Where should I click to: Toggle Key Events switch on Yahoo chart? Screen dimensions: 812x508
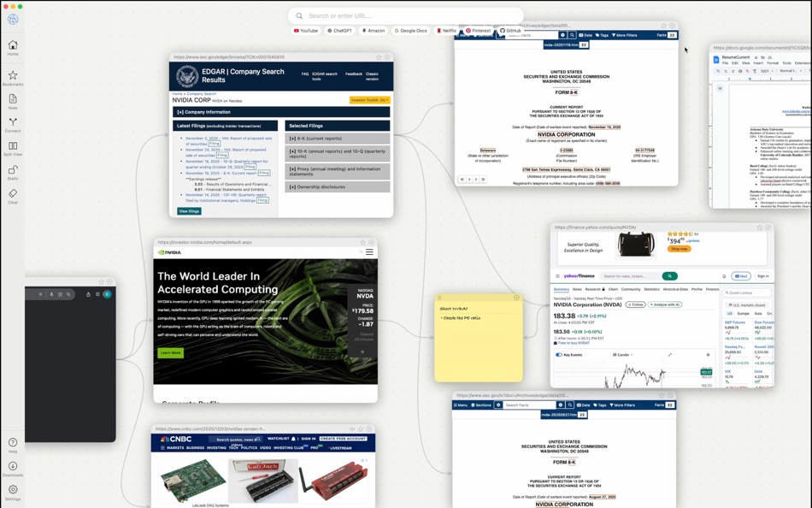[559, 355]
